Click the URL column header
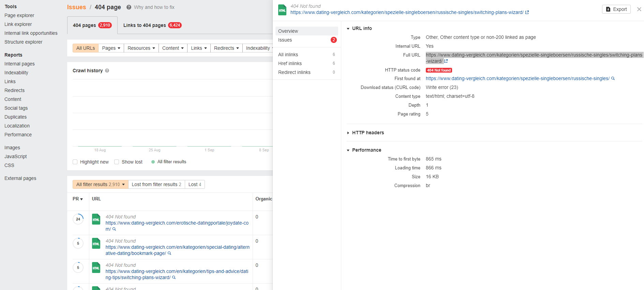The width and height of the screenshot is (644, 290). coord(96,199)
